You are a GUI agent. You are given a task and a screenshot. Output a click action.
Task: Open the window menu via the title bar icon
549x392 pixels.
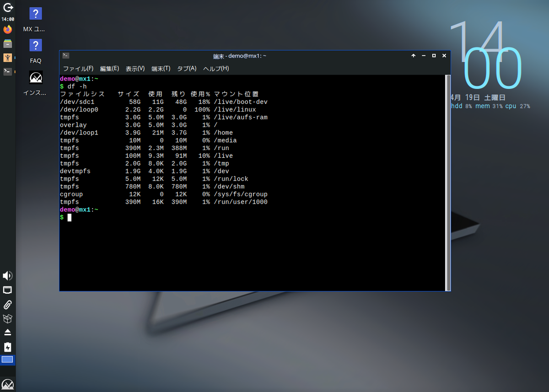[x=65, y=55]
